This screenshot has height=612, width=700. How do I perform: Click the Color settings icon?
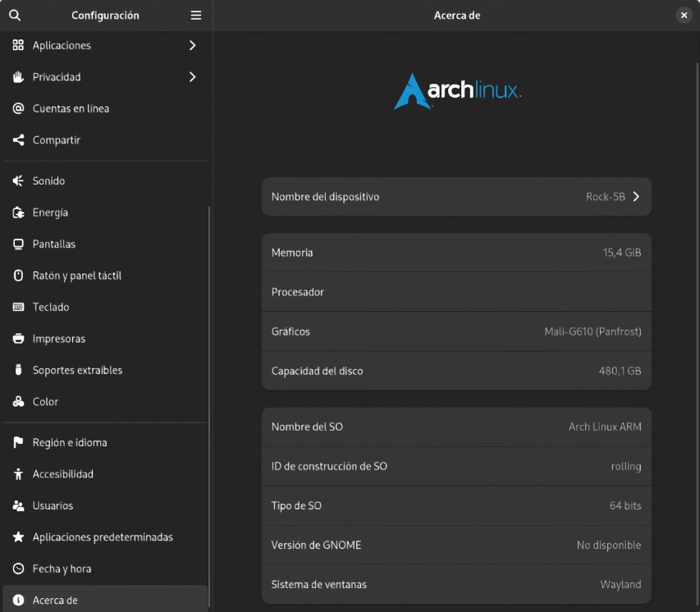point(18,402)
